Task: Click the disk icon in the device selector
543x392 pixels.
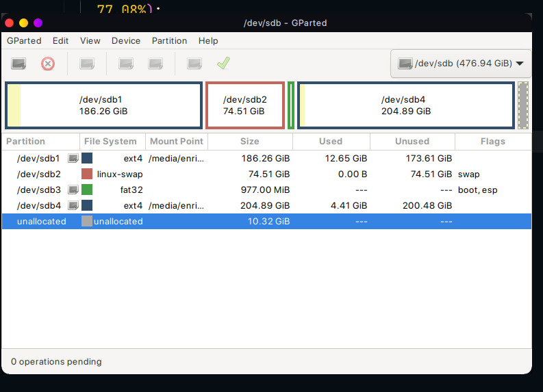Action: (x=405, y=64)
